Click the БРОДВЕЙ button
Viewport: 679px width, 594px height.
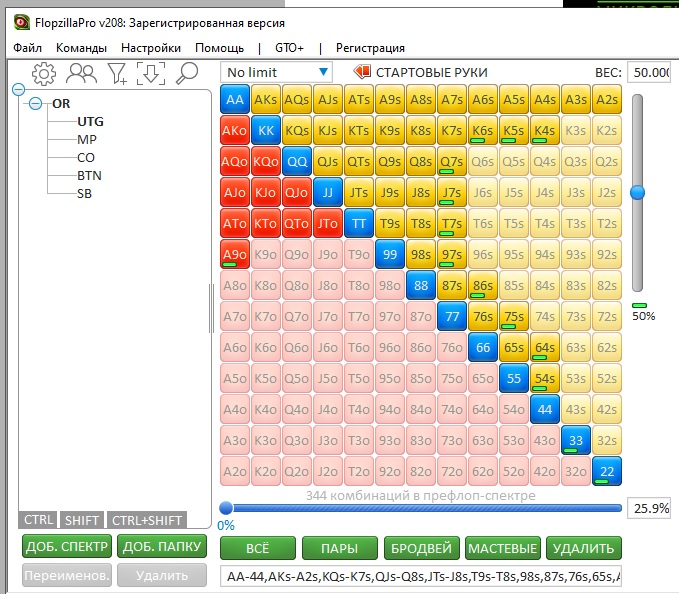pyautogui.click(x=421, y=548)
